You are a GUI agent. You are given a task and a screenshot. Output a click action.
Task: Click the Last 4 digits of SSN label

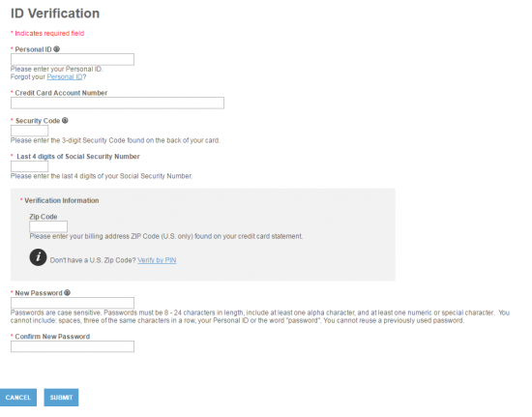coord(78,157)
